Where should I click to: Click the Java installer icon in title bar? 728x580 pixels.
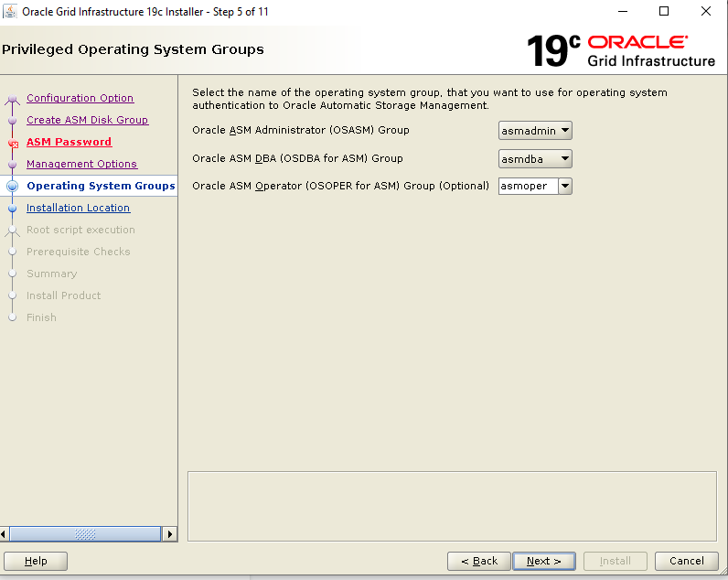point(10,11)
